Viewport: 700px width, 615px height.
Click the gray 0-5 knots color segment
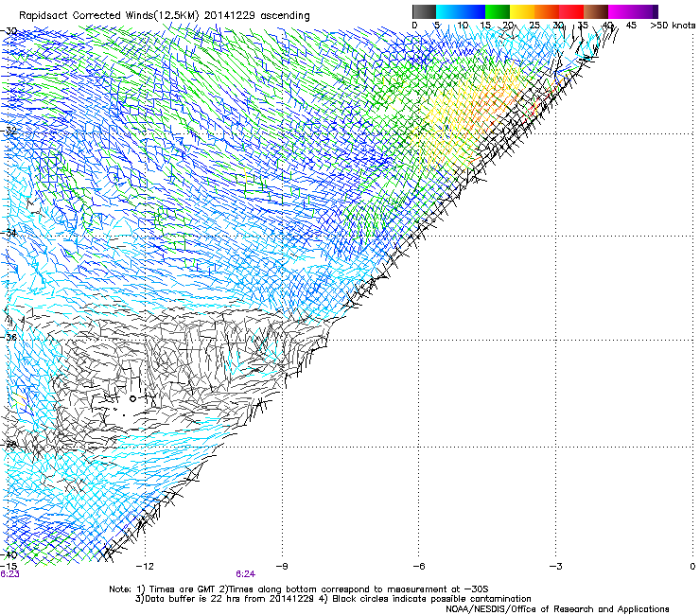pos(424,11)
